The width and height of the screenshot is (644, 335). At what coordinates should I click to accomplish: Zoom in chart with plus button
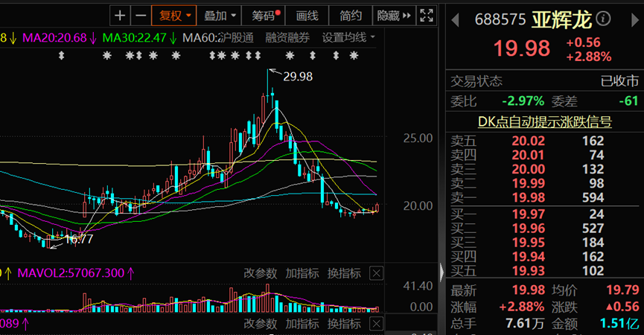point(120,16)
